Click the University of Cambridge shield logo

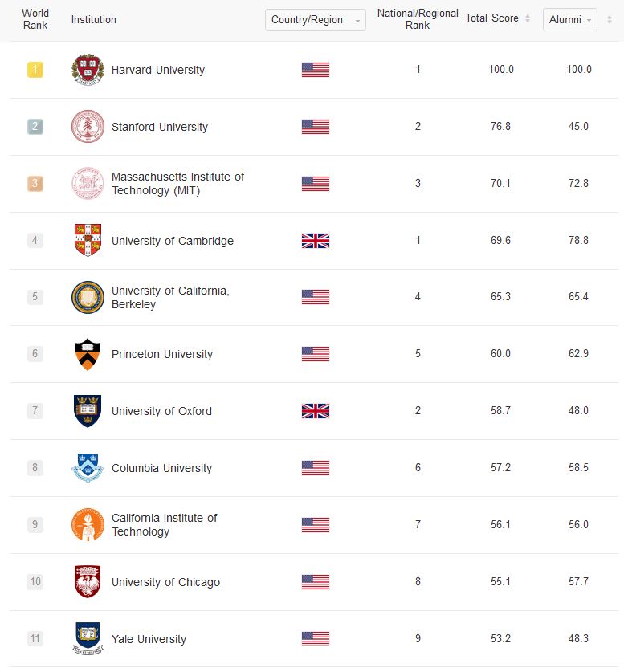[x=88, y=241]
